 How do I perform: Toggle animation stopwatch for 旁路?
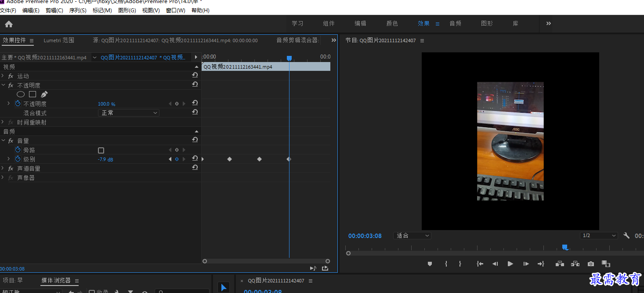tap(18, 150)
